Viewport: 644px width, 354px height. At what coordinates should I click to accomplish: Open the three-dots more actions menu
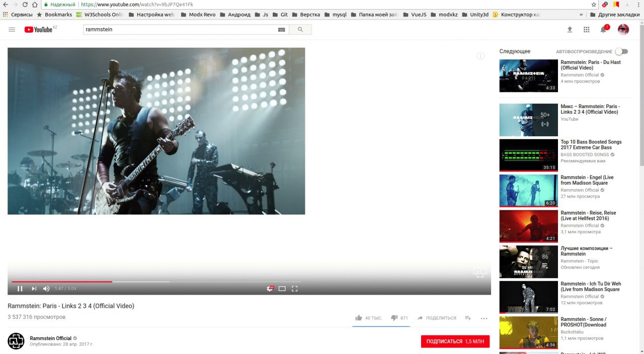point(484,318)
